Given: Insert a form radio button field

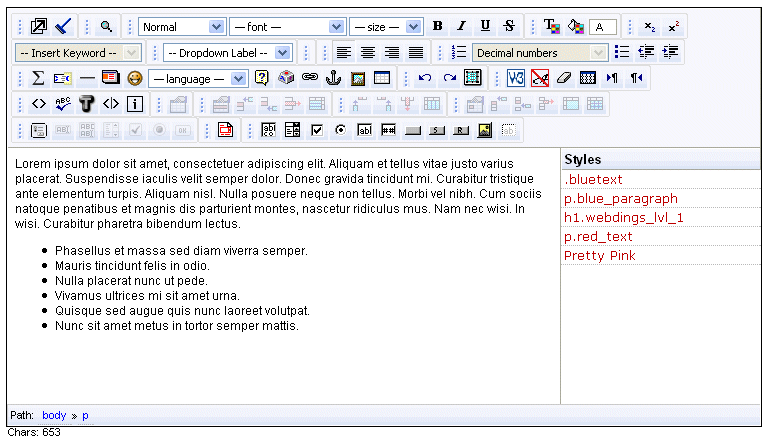Looking at the screenshot, I should click(340, 130).
